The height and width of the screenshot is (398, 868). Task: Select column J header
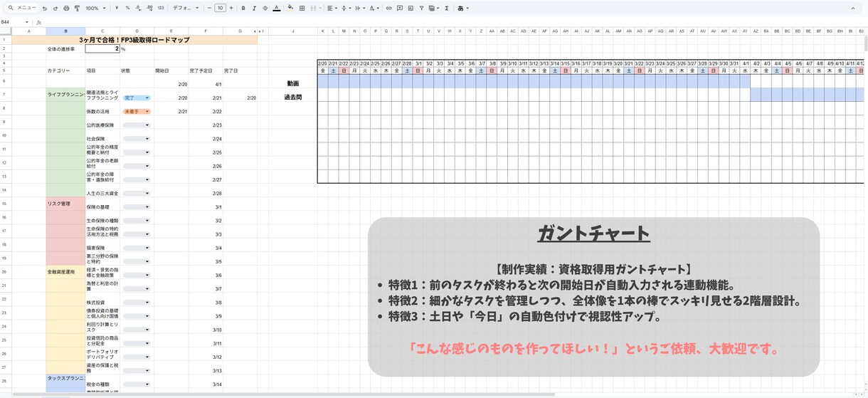point(292,31)
